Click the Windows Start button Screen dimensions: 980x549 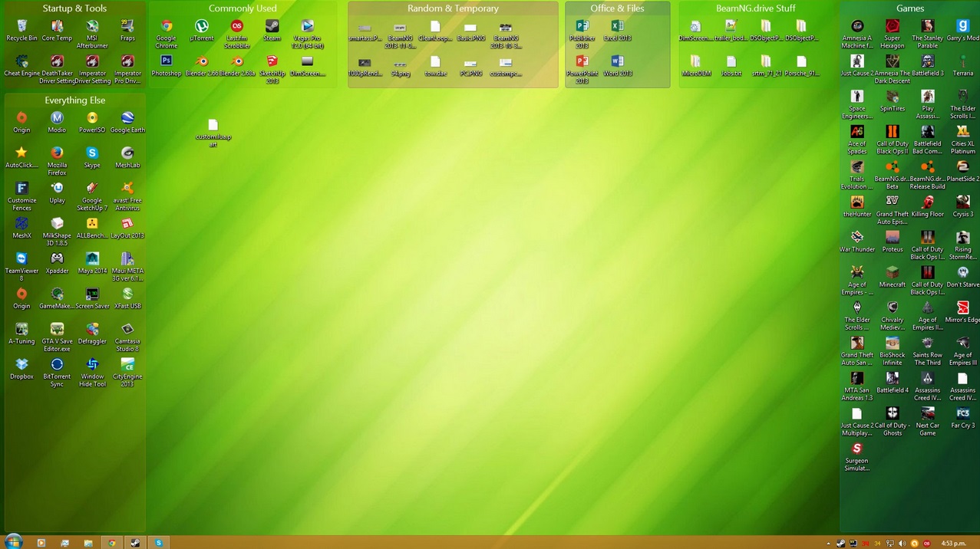13,542
